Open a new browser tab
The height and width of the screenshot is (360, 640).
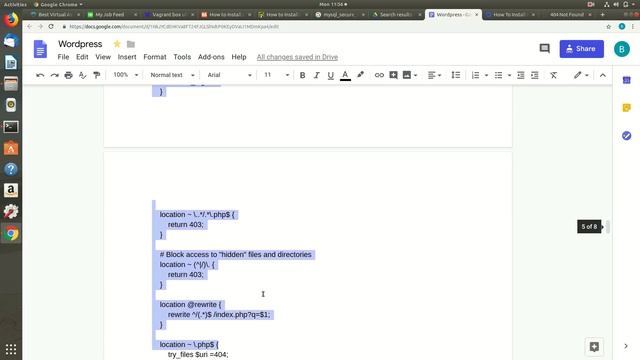click(602, 15)
